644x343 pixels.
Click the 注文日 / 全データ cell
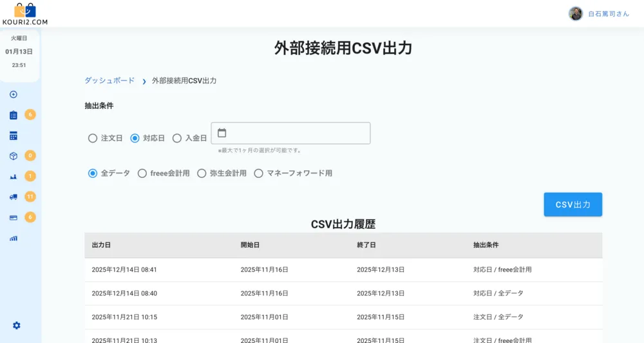[x=498, y=317]
